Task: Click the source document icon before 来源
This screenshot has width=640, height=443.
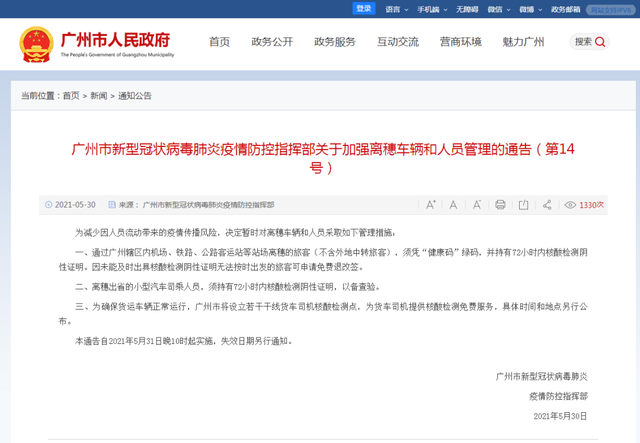Action: [x=112, y=205]
